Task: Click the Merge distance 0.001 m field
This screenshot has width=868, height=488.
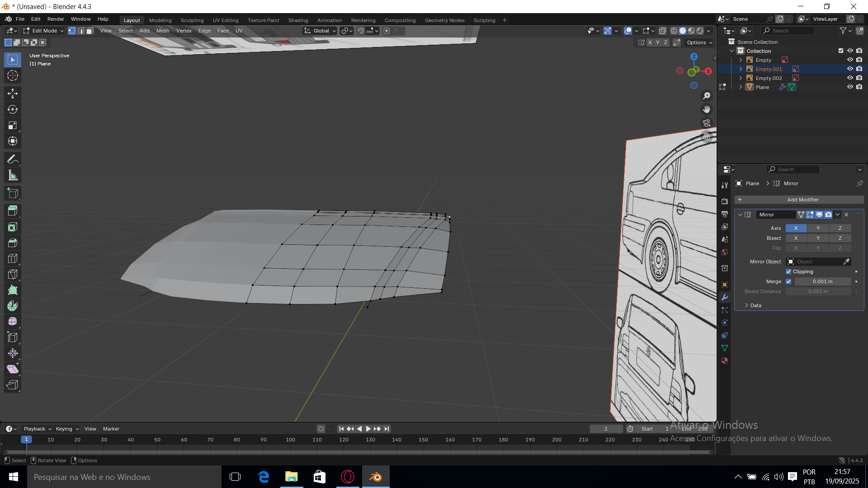Action: (822, 282)
